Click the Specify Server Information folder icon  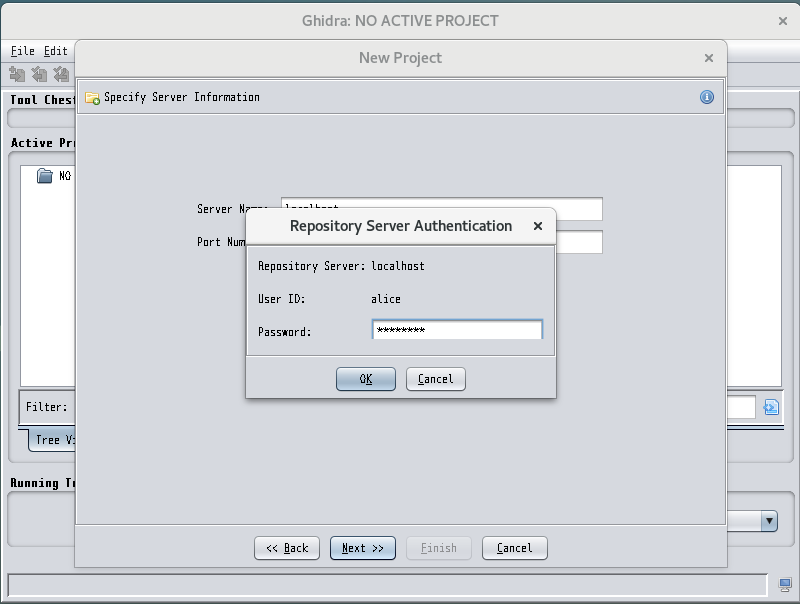92,97
